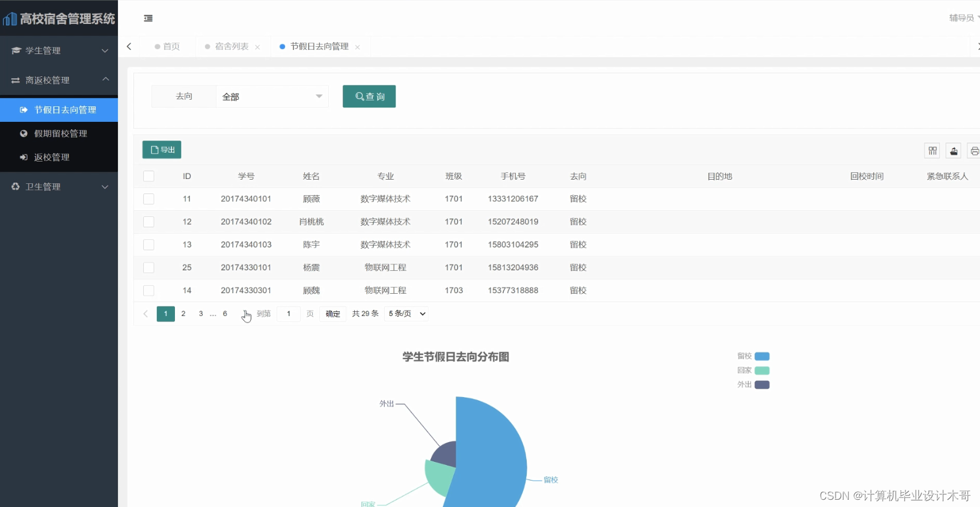
Task: Check the row for 顾魏
Action: tap(149, 290)
